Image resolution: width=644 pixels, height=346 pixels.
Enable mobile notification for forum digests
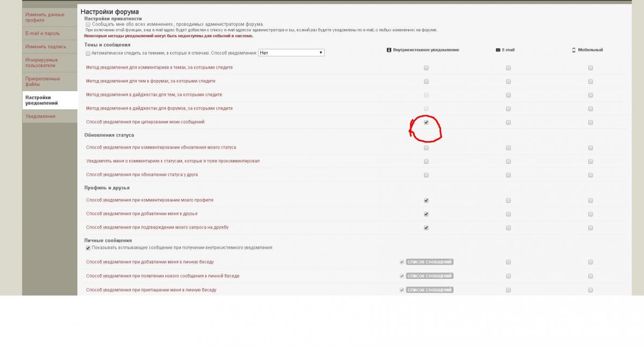pos(590,109)
